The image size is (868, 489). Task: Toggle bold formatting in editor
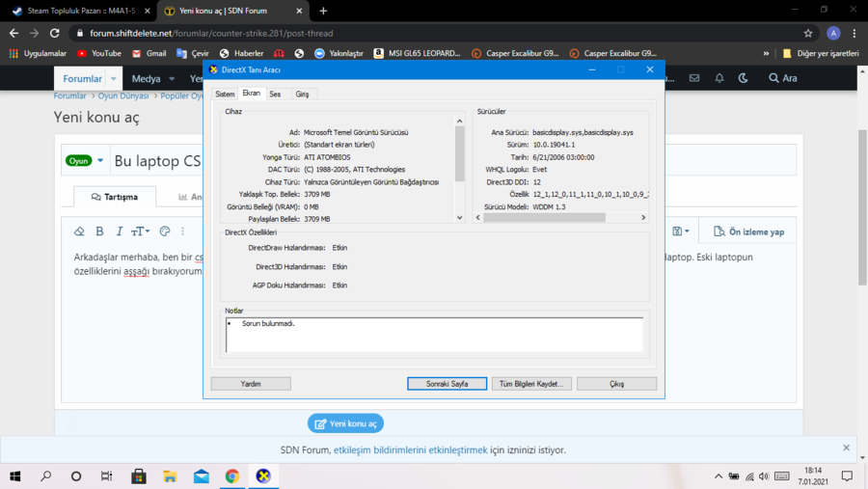(99, 231)
